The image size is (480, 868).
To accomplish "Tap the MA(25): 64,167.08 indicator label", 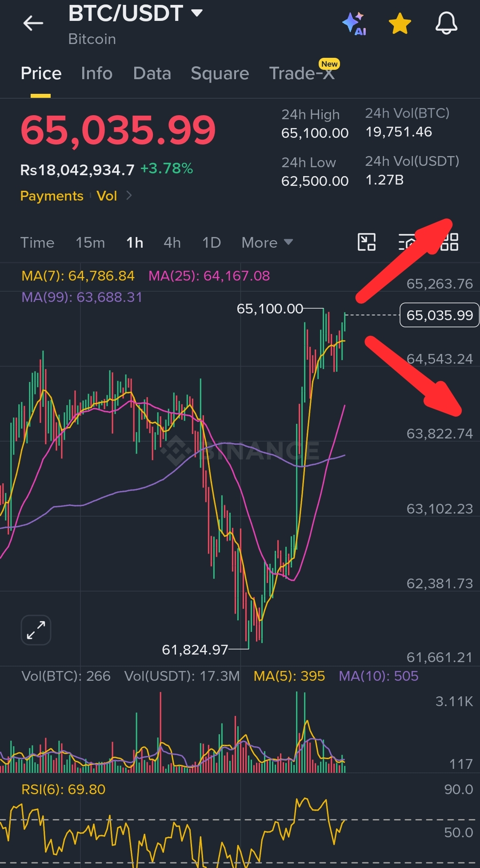I will (209, 276).
